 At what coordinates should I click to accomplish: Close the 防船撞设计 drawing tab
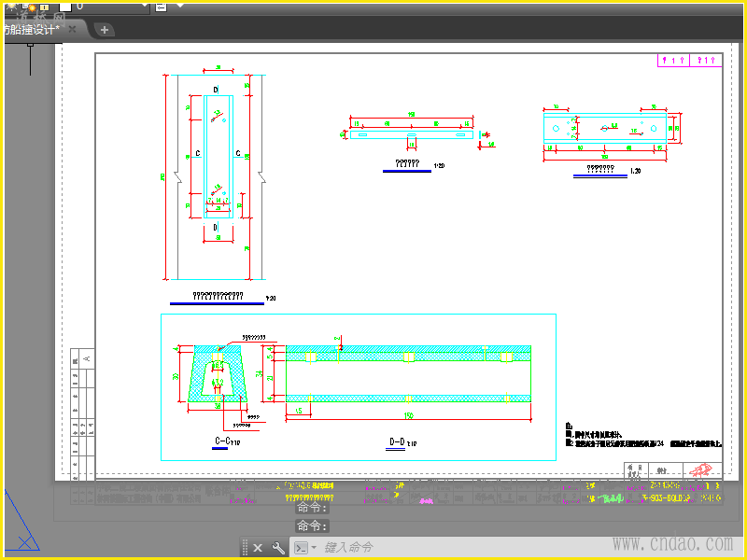pyautogui.click(x=73, y=30)
